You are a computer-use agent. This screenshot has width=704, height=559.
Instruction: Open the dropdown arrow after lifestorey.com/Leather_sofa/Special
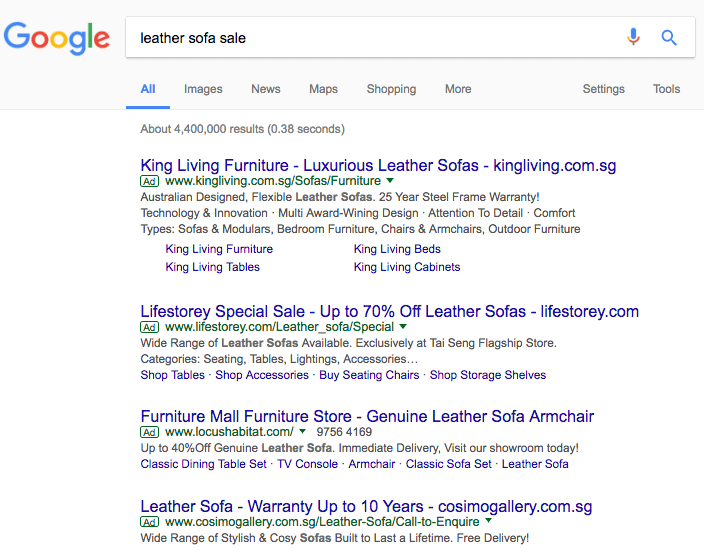[403, 326]
